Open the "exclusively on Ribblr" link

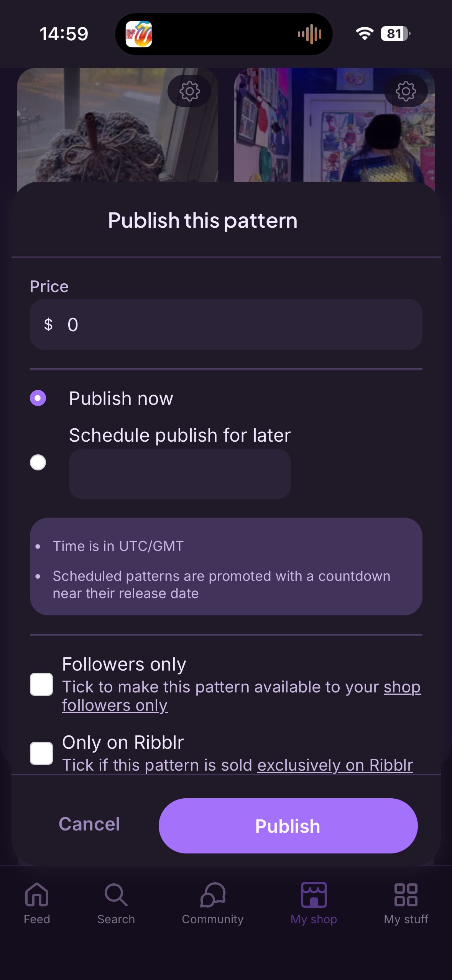[335, 765]
